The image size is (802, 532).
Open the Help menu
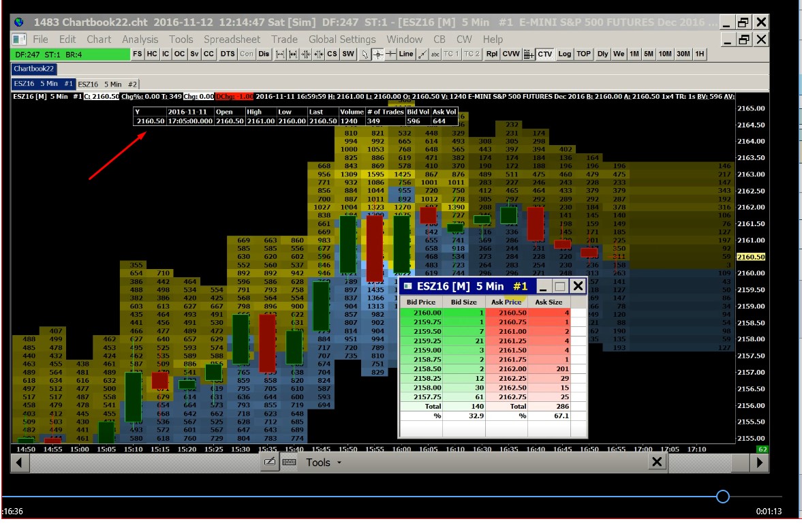point(493,40)
